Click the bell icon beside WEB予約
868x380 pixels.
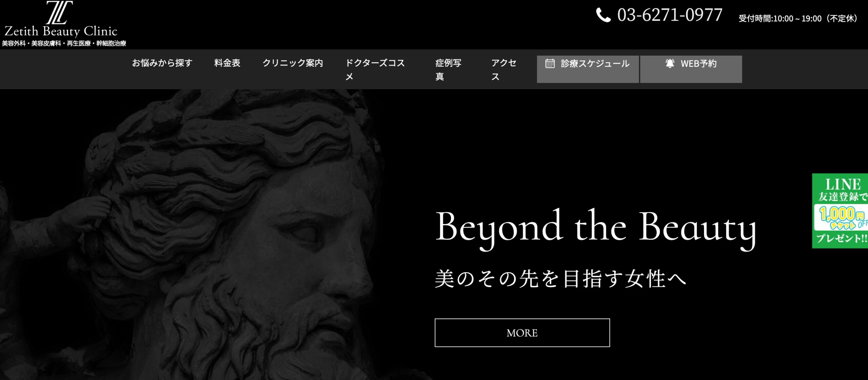pyautogui.click(x=670, y=63)
